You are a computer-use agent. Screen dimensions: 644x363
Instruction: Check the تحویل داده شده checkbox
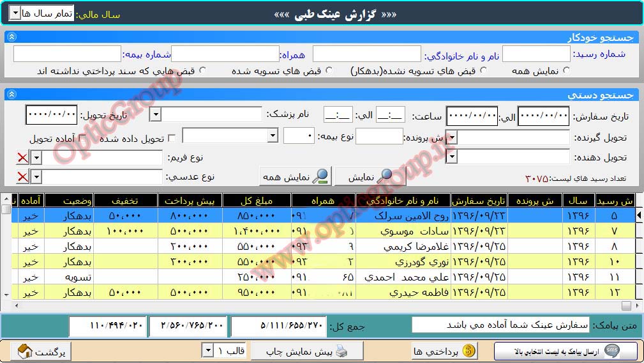point(172,139)
